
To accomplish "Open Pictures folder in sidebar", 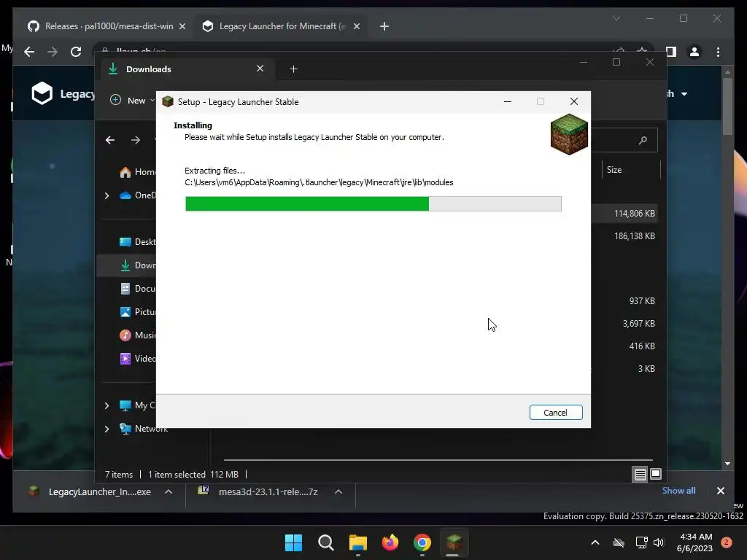I will 138,312.
